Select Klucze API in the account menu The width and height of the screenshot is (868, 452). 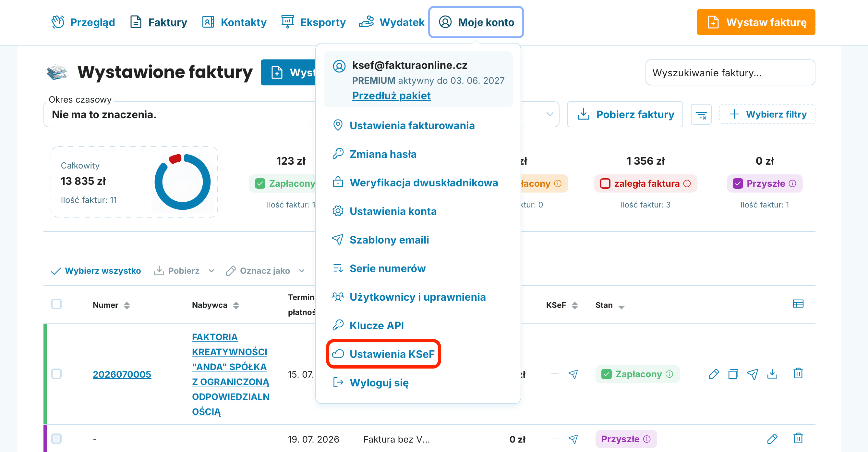pos(368,325)
